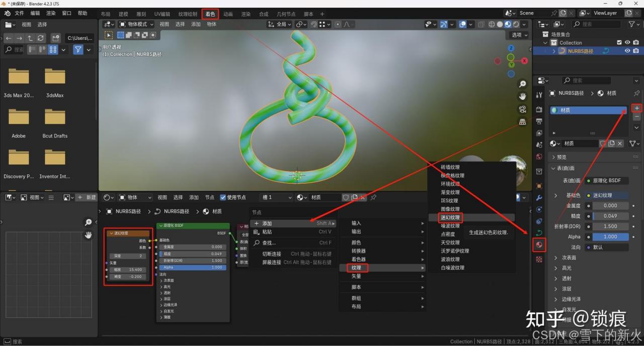Select thumbnail display mode in file browser
Image resolution: width=644 pixels, height=346 pixels.
tap(53, 50)
